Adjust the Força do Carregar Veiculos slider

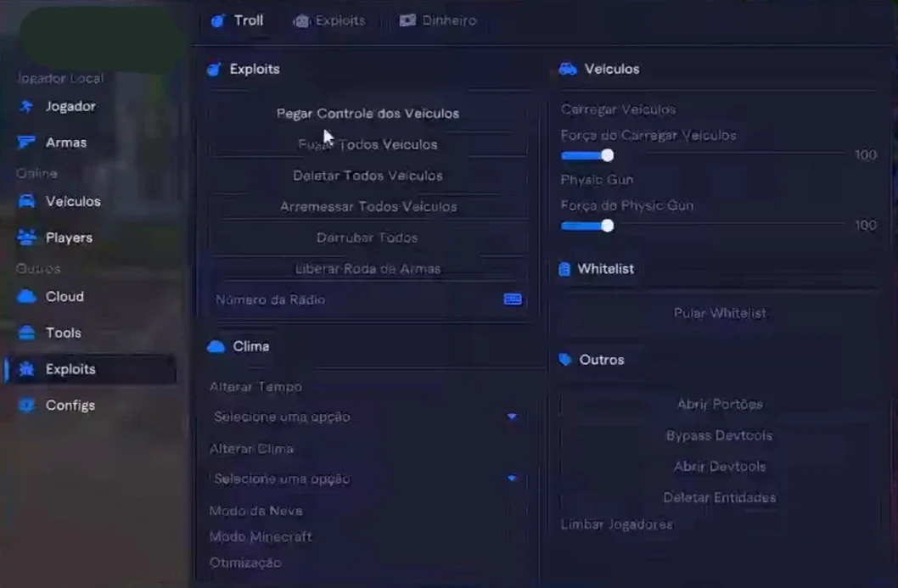pyautogui.click(x=702, y=155)
